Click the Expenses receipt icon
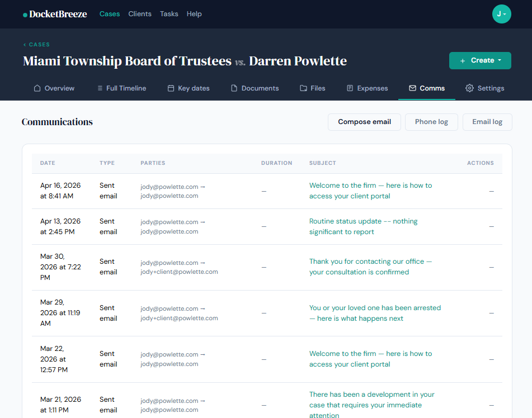 tap(350, 88)
